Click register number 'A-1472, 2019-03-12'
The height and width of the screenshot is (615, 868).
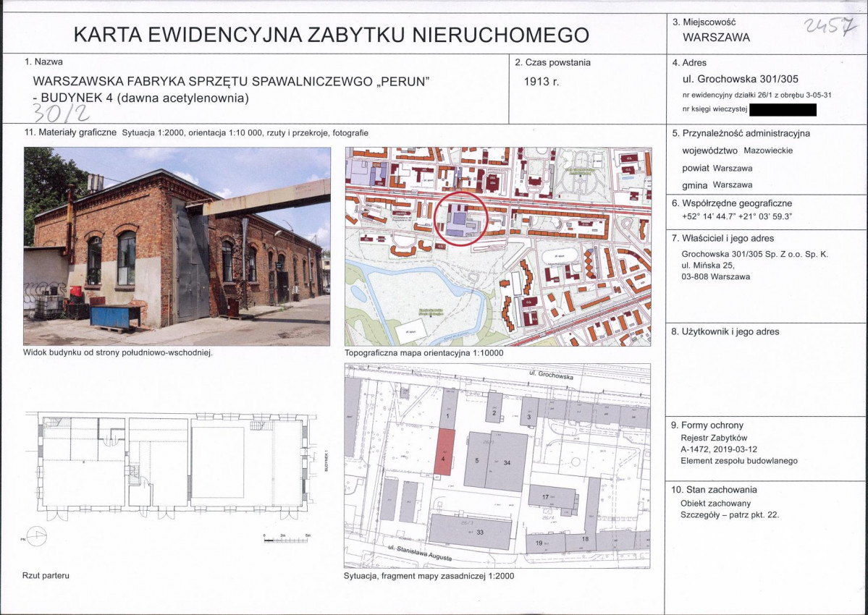[718, 449]
